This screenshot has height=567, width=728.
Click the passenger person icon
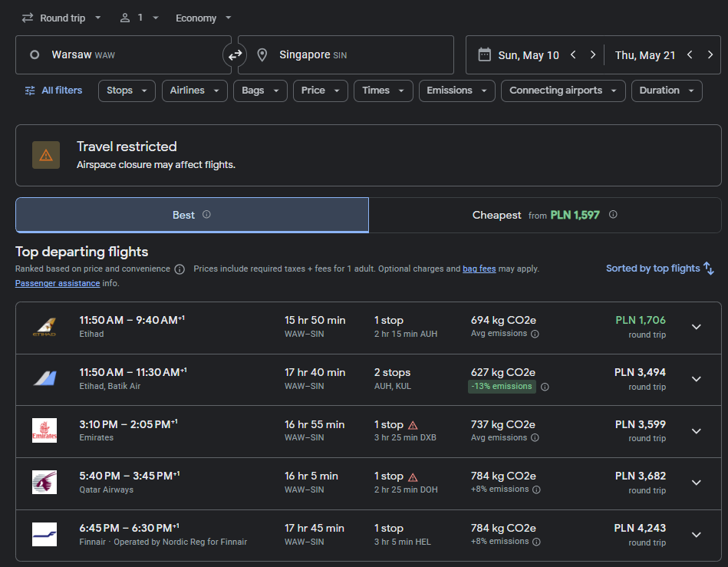[124, 18]
